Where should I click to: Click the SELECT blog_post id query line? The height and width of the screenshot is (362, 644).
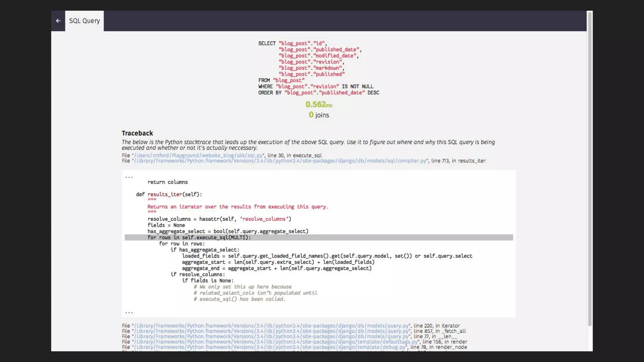(x=292, y=43)
